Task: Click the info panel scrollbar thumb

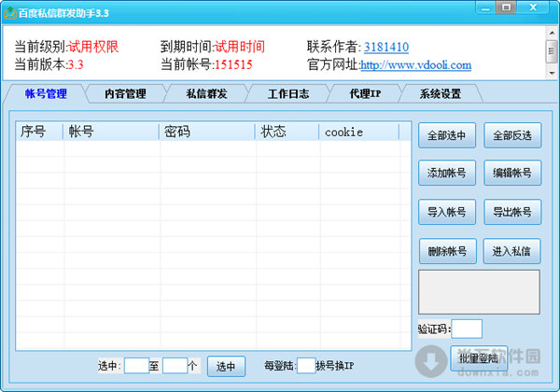Action: (x=552, y=51)
